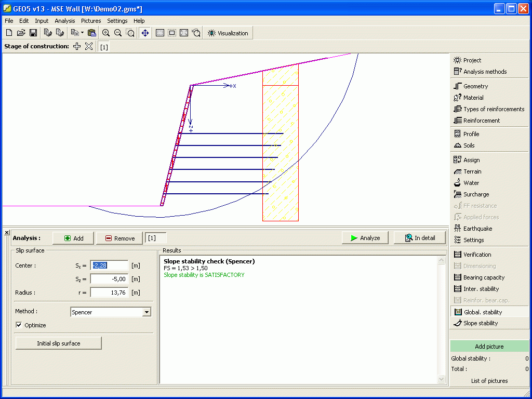Select the Pan/move view tool
Viewport: 532px width, 399px height.
point(145,33)
